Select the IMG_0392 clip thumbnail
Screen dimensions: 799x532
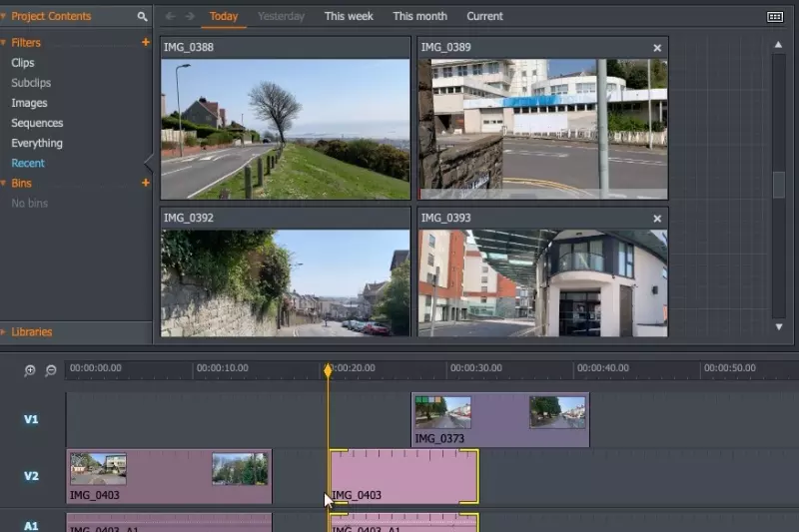[286, 283]
